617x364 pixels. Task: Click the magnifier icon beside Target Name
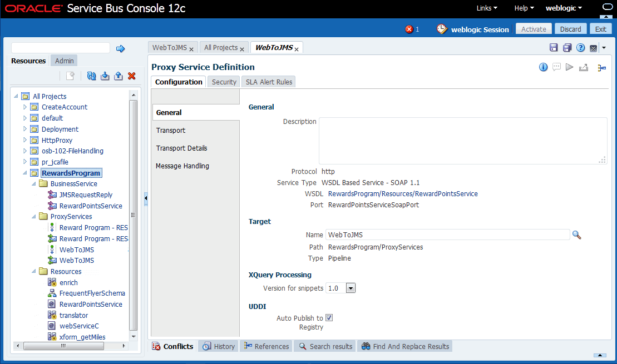pyautogui.click(x=576, y=235)
